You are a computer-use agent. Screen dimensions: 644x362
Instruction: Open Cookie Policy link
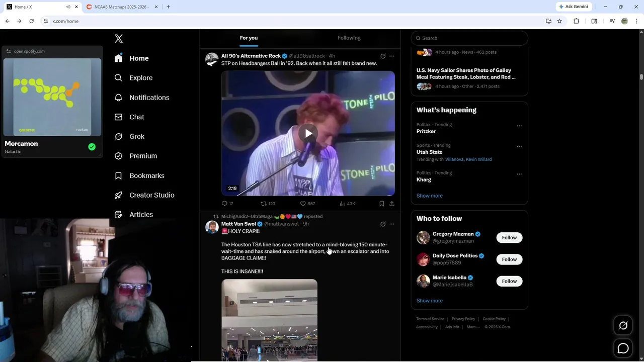coord(494,319)
